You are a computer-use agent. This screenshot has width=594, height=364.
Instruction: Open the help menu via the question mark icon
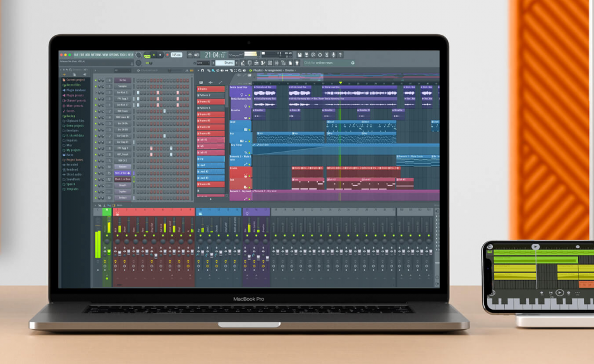click(x=341, y=54)
